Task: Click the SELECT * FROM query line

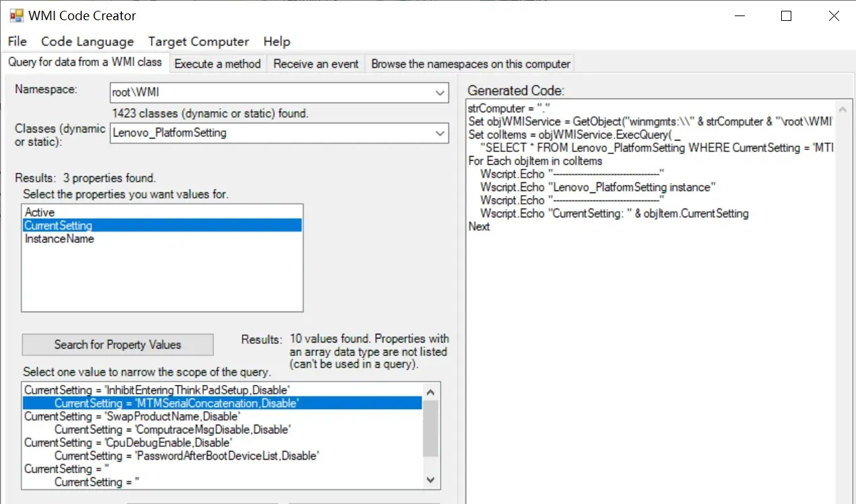Action: coord(657,148)
